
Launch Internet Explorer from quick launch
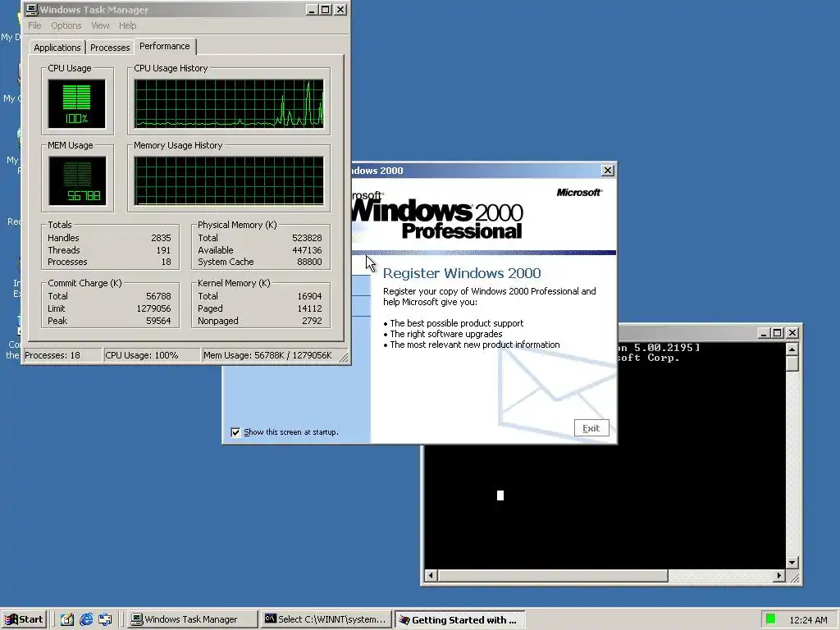coord(85,619)
